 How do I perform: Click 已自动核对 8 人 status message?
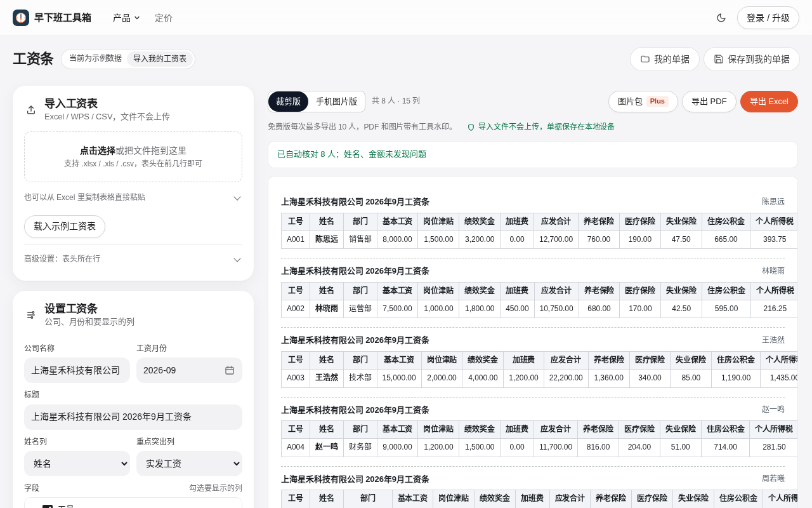(x=351, y=154)
